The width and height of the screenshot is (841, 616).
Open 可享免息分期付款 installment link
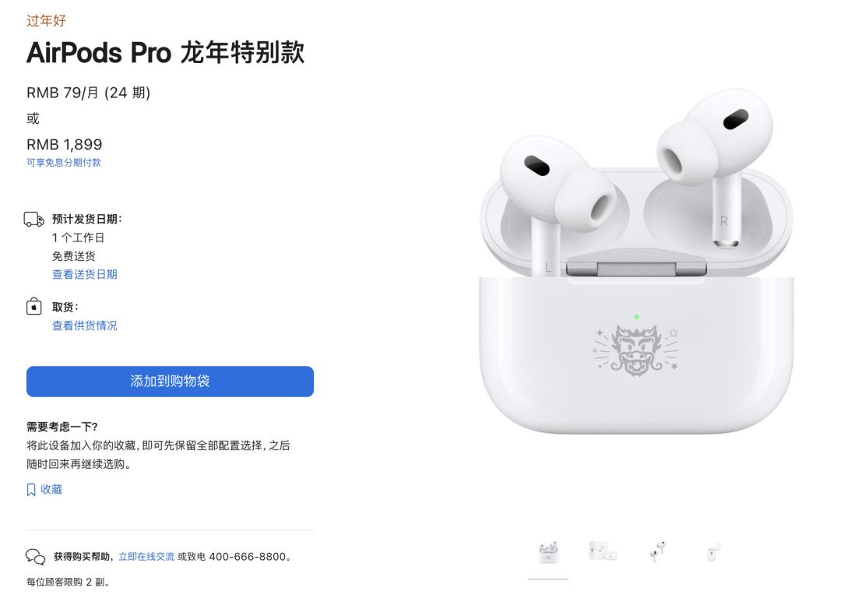pos(64,163)
